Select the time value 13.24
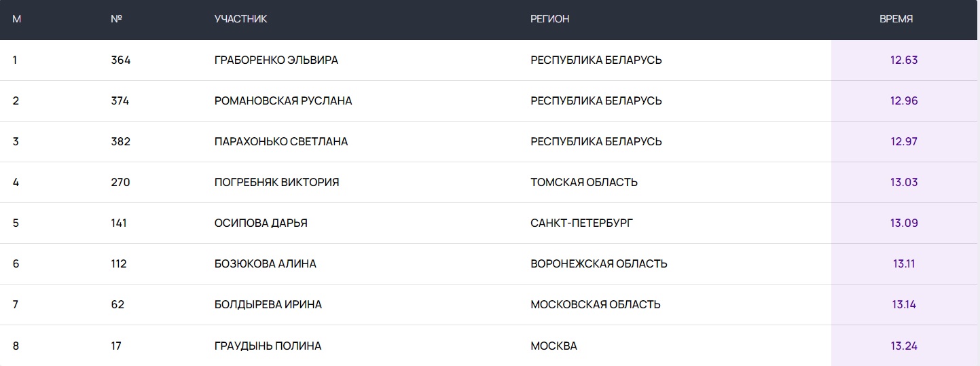This screenshot has width=980, height=366. [x=903, y=346]
